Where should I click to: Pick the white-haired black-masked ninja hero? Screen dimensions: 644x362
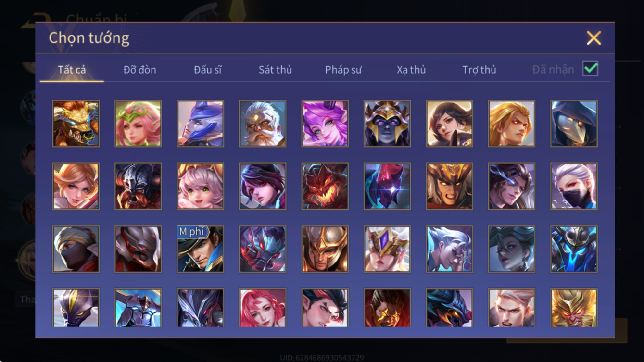(x=574, y=187)
